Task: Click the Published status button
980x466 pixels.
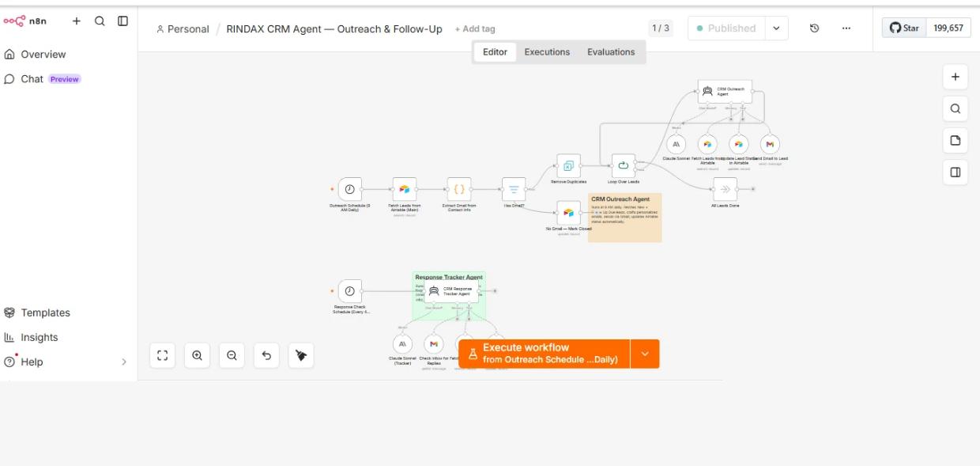Action: pos(725,28)
